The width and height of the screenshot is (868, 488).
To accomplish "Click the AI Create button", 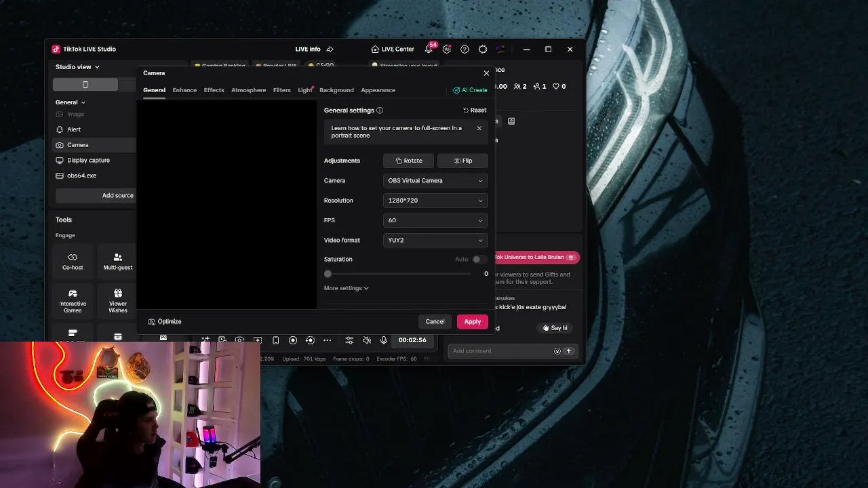I will click(x=470, y=90).
